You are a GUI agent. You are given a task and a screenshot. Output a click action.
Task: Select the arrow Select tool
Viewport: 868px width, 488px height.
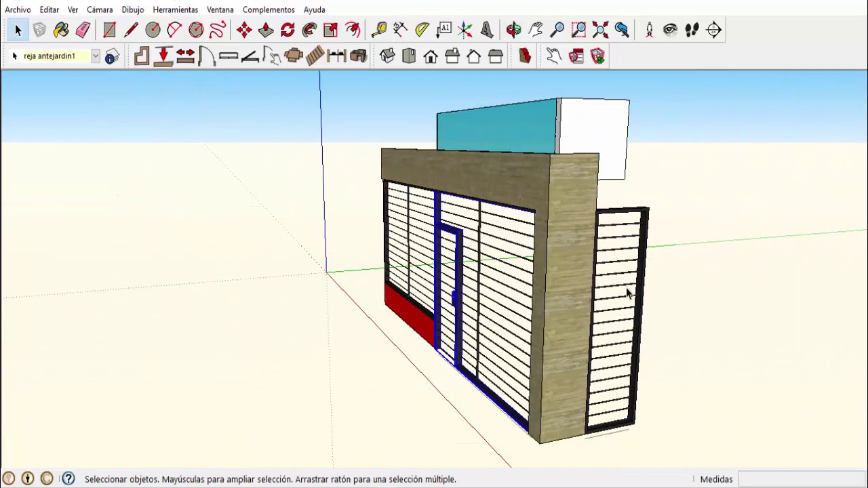[18, 30]
